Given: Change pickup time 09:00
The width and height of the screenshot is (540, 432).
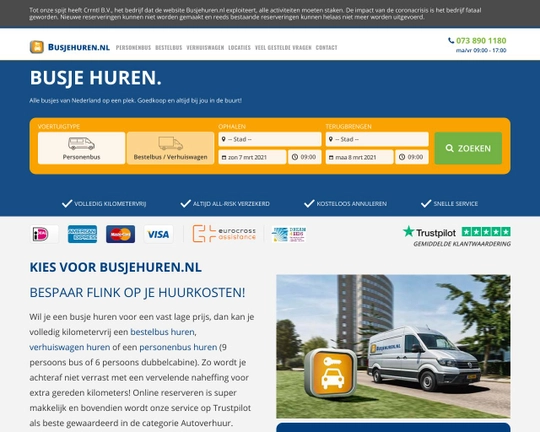Looking at the screenshot, I should coord(305,157).
